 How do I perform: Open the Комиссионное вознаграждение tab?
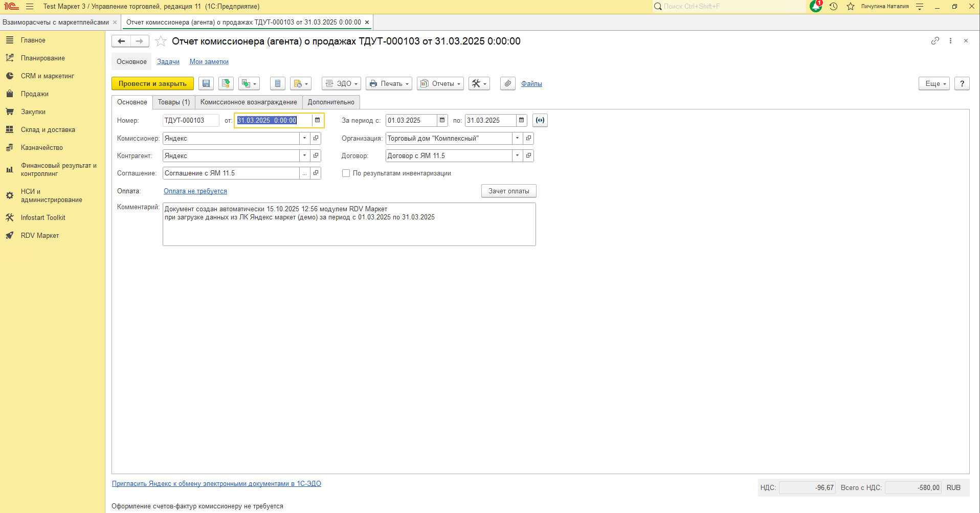point(249,102)
